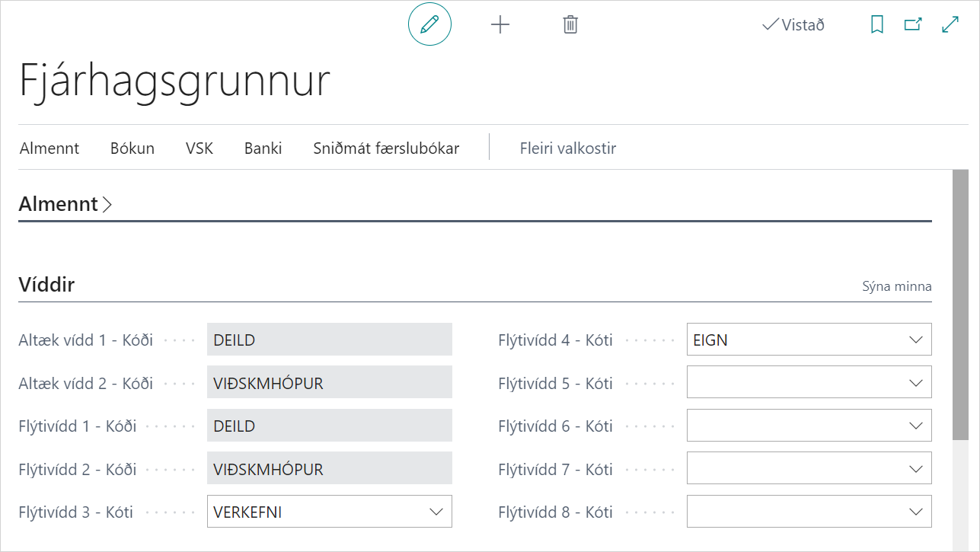980x552 pixels.
Task: Open the Flýtivídd 8 - Kóti dropdown
Action: tap(916, 512)
